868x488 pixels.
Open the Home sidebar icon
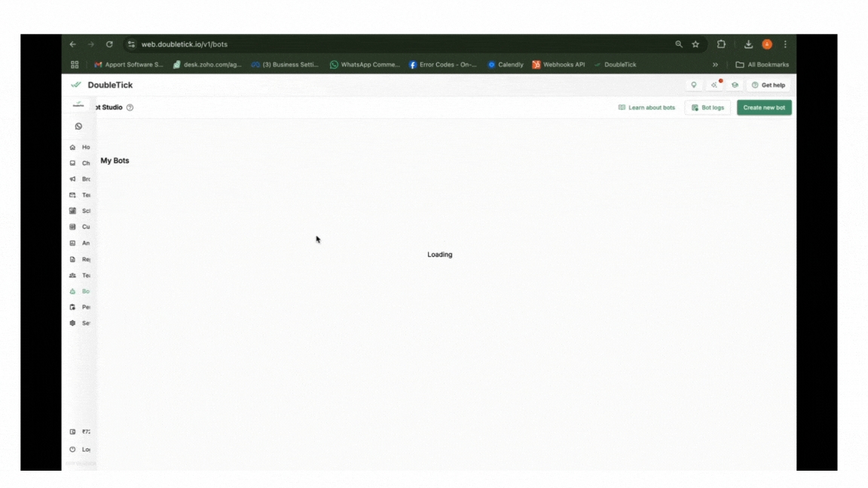tap(72, 148)
